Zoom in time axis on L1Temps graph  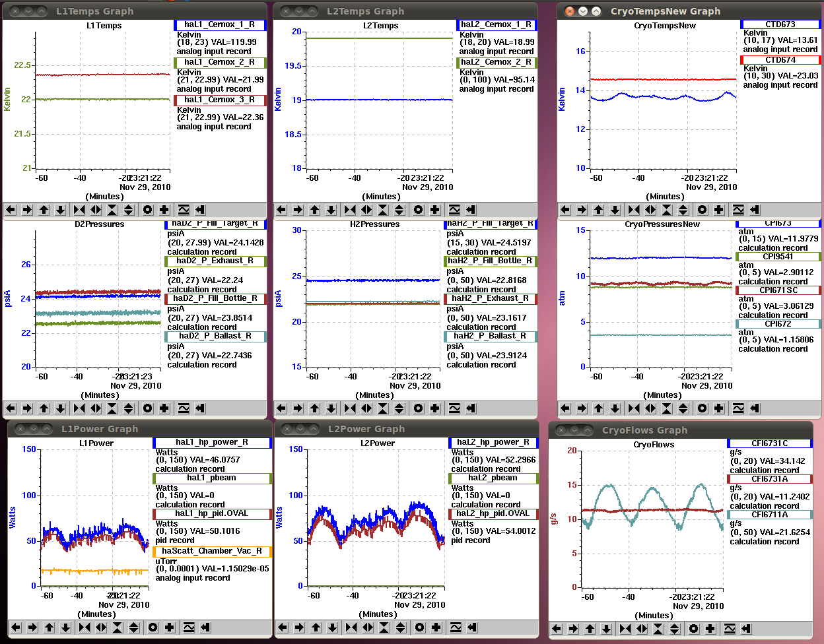(80, 210)
